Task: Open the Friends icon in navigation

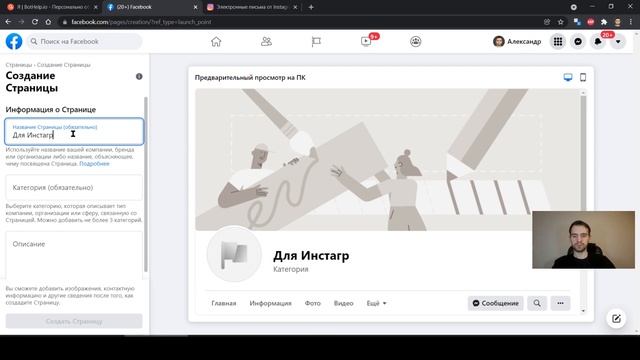Action: pyautogui.click(x=266, y=41)
